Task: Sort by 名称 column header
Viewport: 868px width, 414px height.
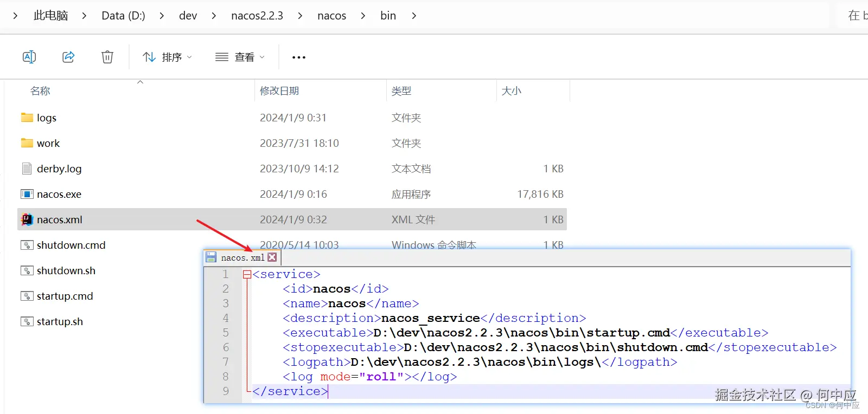Action: click(40, 91)
